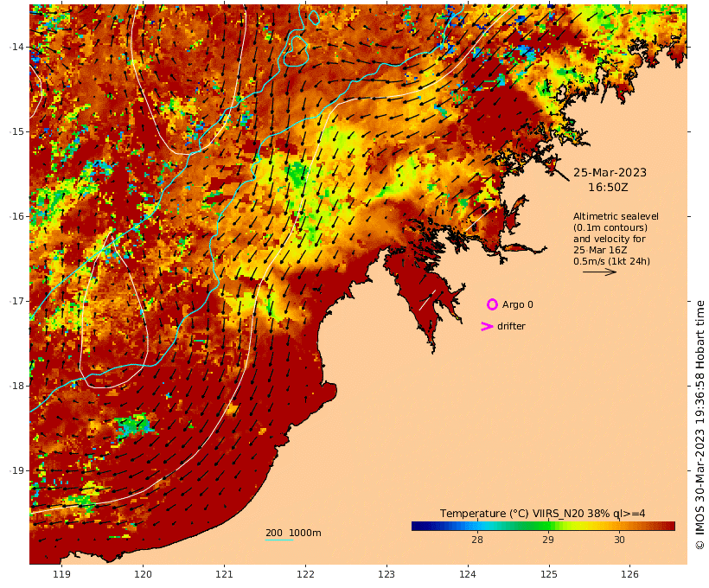Click the -17 latitude axis label
Viewport: 709px width, 588px height.
(16, 301)
